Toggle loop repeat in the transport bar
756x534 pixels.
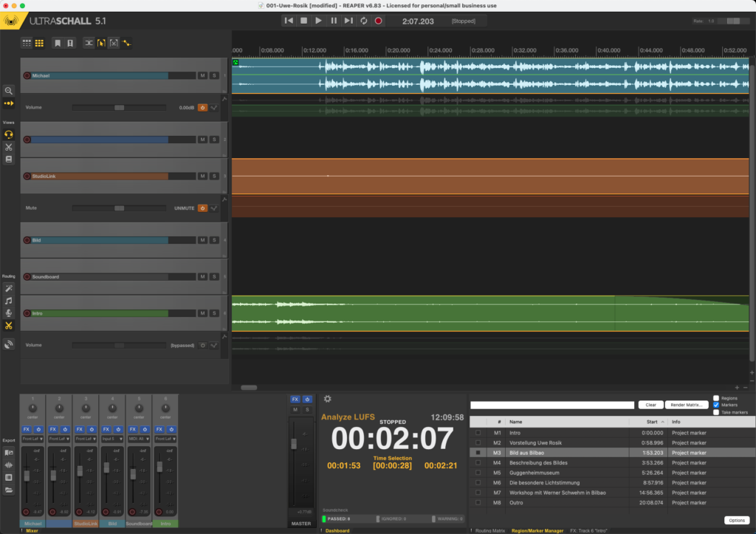364,21
